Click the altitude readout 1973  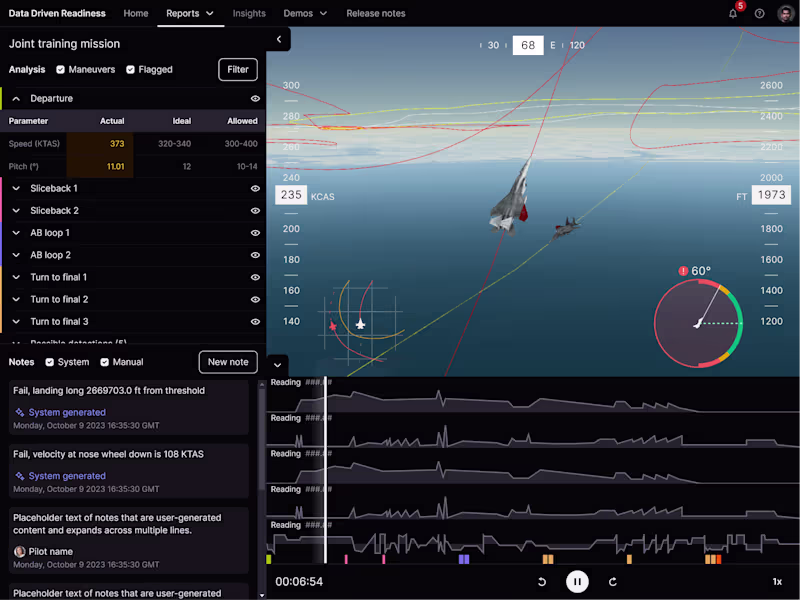coord(771,195)
